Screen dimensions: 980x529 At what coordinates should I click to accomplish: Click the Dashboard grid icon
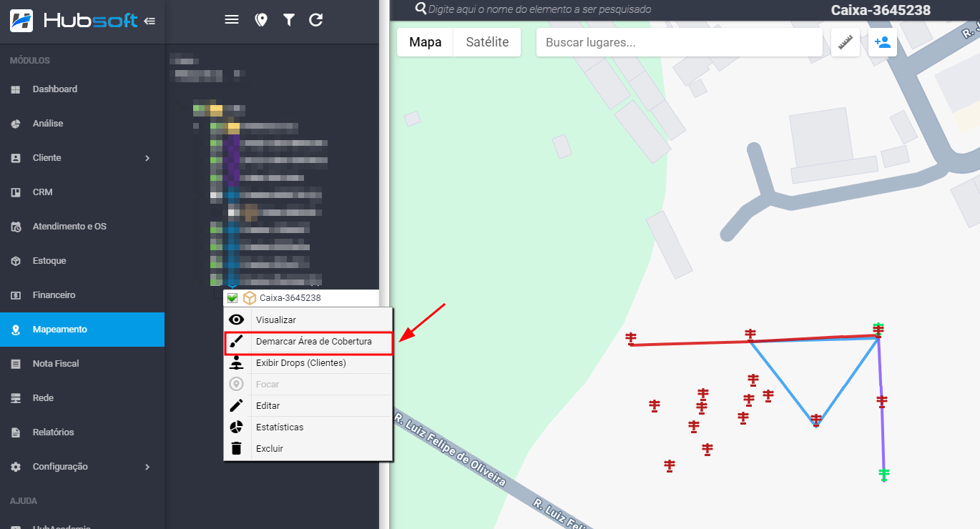click(16, 89)
